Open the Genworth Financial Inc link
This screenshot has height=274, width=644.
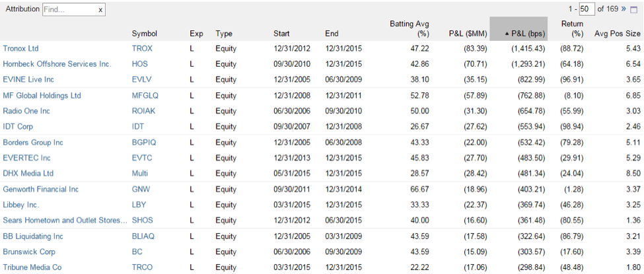click(x=41, y=189)
